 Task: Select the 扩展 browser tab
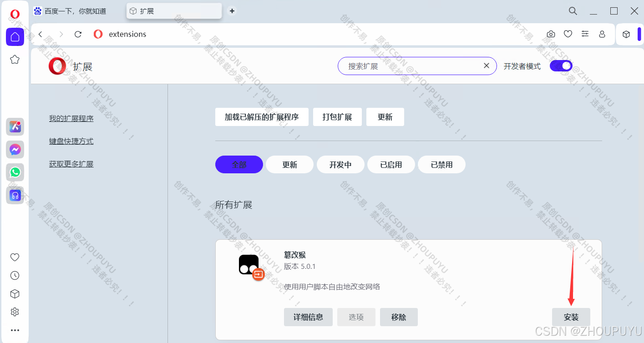[x=174, y=11]
